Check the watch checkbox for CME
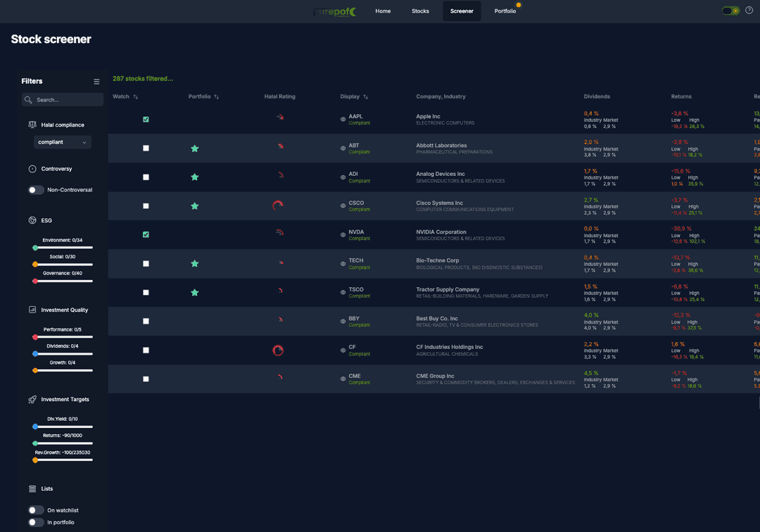This screenshot has width=760, height=532. 146,379
